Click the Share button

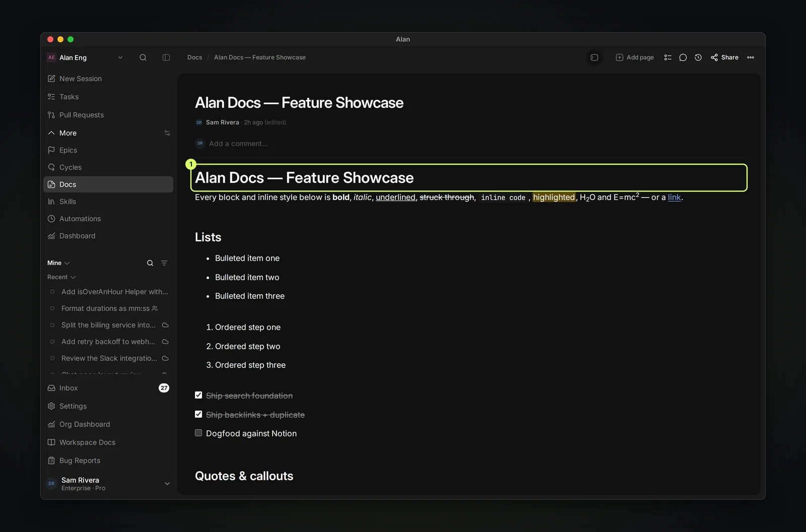point(724,57)
